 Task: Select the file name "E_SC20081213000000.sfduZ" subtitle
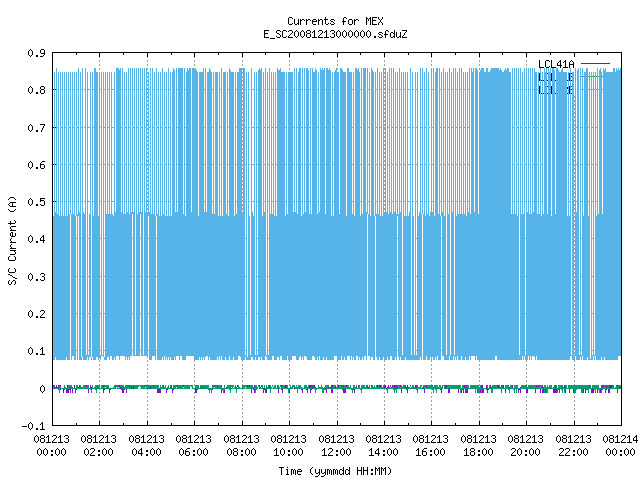tap(335, 34)
